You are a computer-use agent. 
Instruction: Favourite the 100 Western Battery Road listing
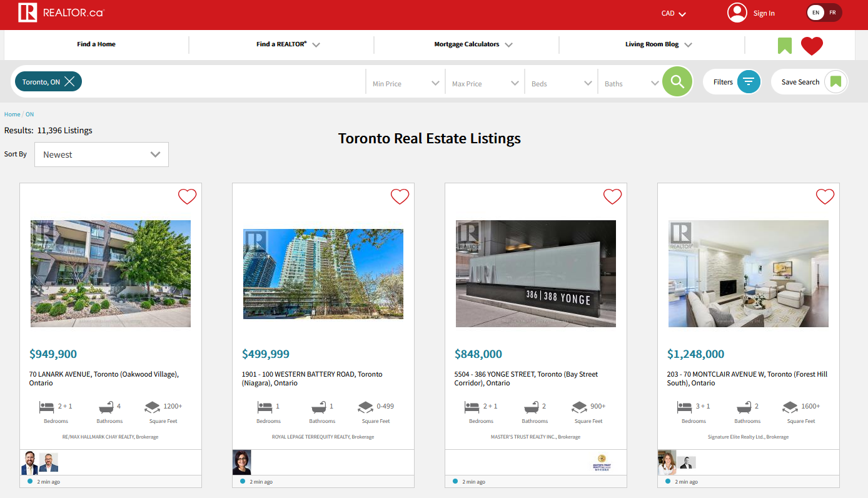point(400,196)
